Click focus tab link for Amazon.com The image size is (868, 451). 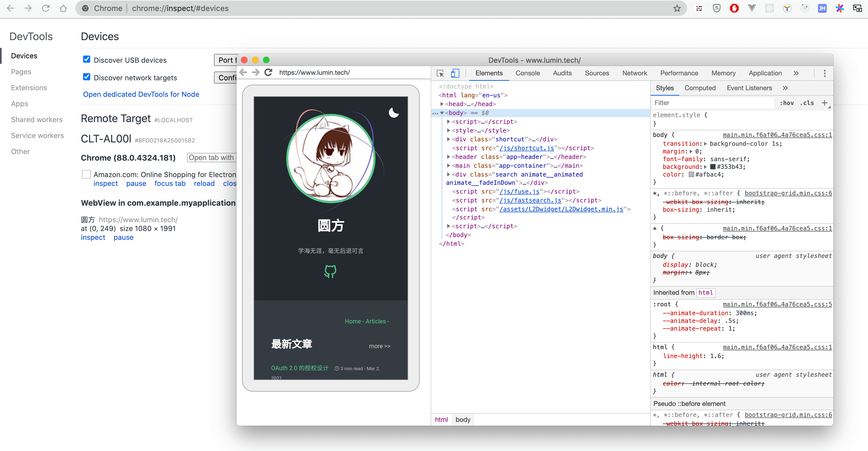tap(170, 184)
